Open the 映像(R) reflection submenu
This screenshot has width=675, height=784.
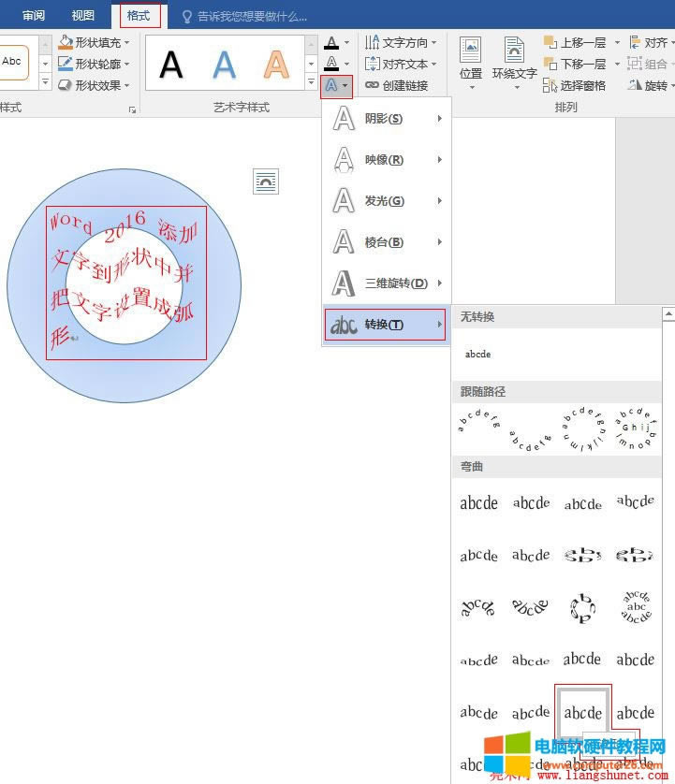tap(387, 160)
